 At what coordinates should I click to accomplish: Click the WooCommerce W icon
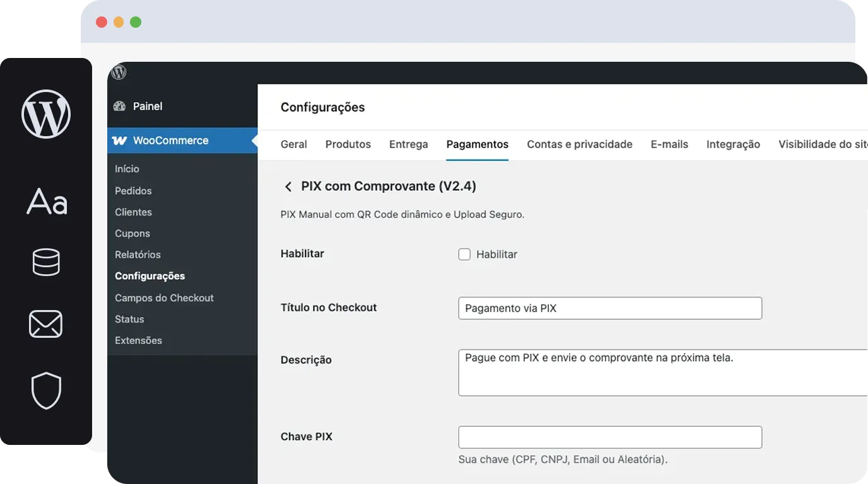tap(119, 141)
